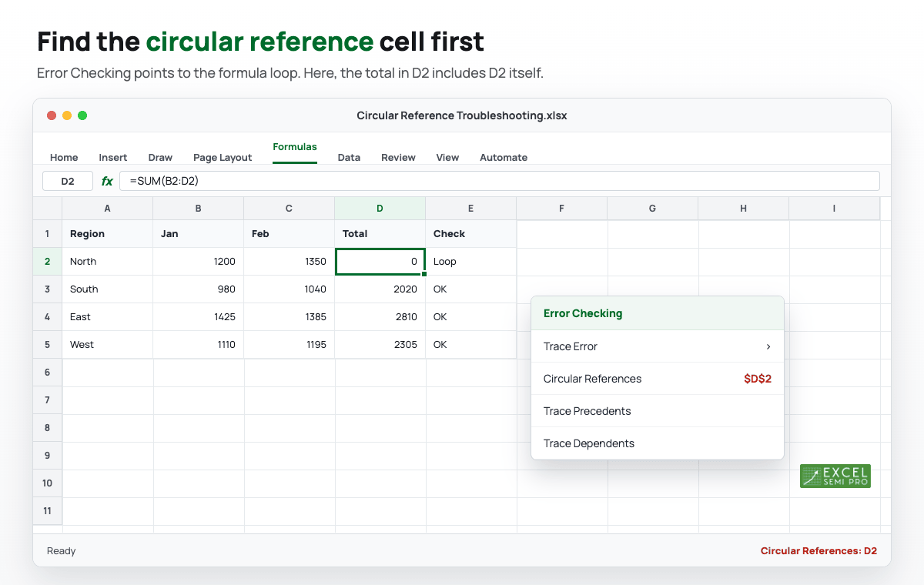Click Jan value 980
Screen dimensions: 924x585
198,289
